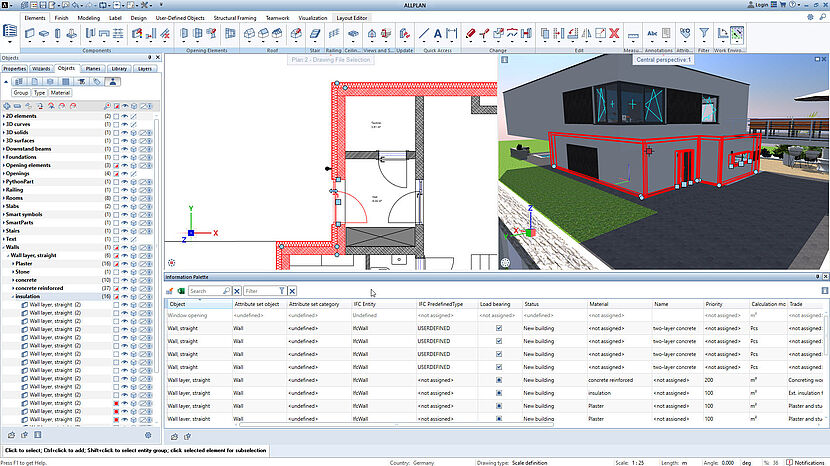The image size is (830, 466).
Task: Expand the Stairs tree group
Action: point(3,229)
